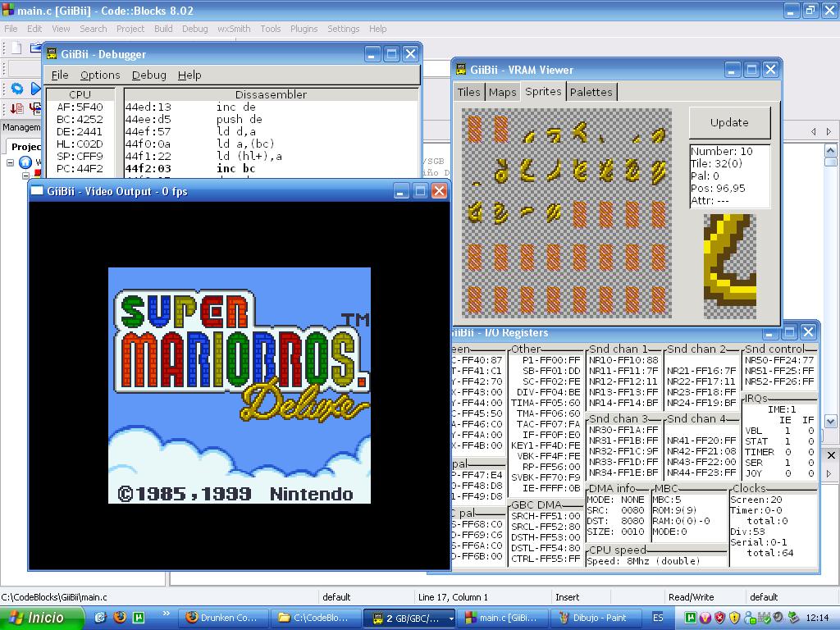The width and height of the screenshot is (840, 630).
Task: Click the GiiBii icon in VRAM Viewer titlebar
Action: pos(462,70)
